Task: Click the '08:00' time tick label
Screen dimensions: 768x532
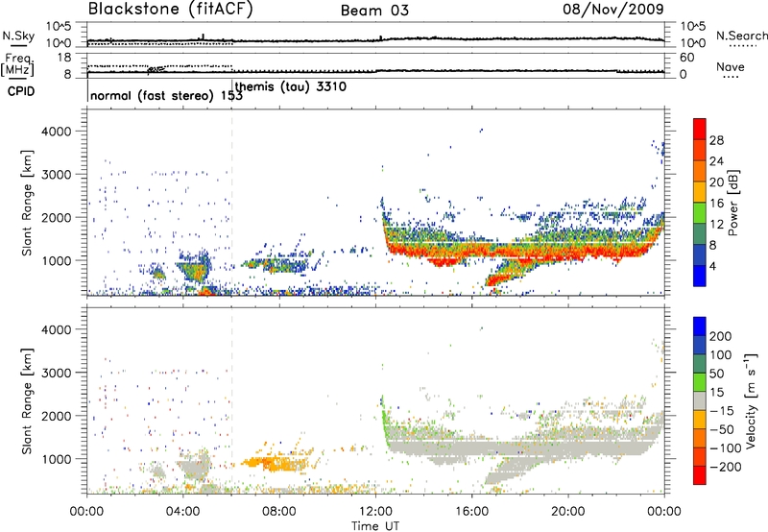Action: tap(279, 512)
